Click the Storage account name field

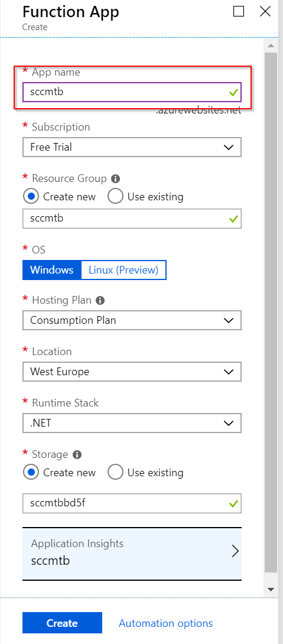tap(132, 503)
